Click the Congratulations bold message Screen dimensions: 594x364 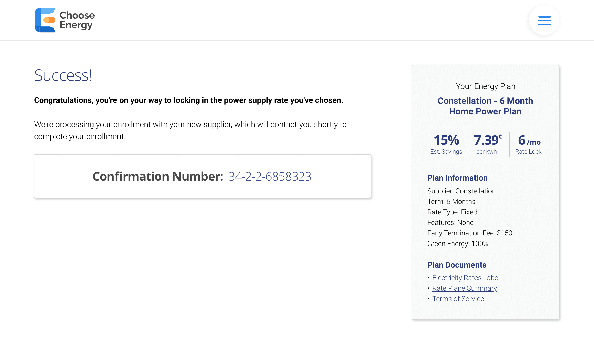pyautogui.click(x=189, y=100)
